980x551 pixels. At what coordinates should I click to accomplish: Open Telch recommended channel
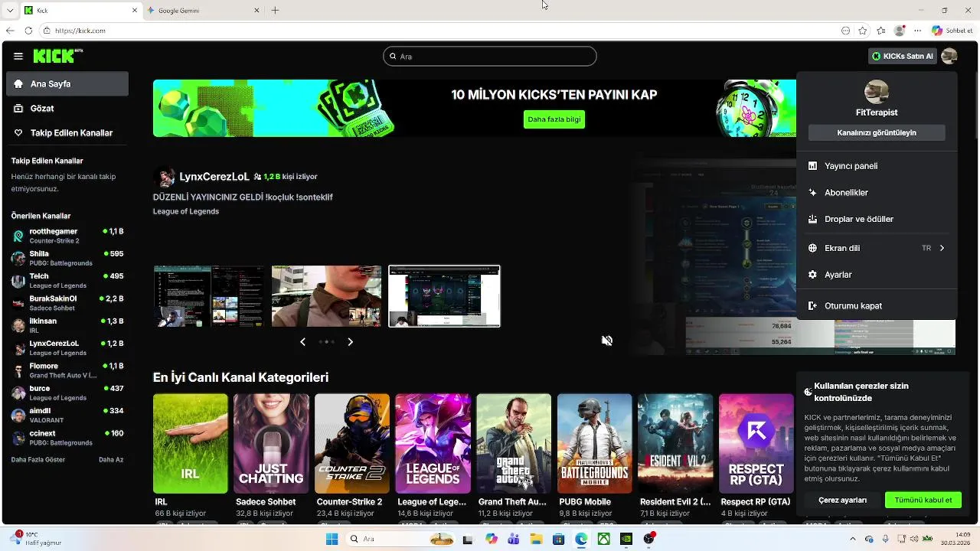point(67,281)
